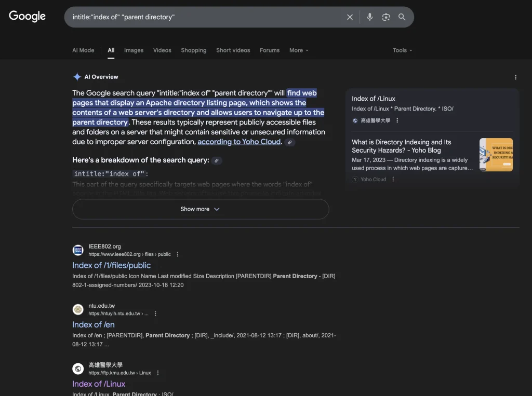The height and width of the screenshot is (396, 532).
Task: Open the Tools dropdown
Action: [402, 50]
